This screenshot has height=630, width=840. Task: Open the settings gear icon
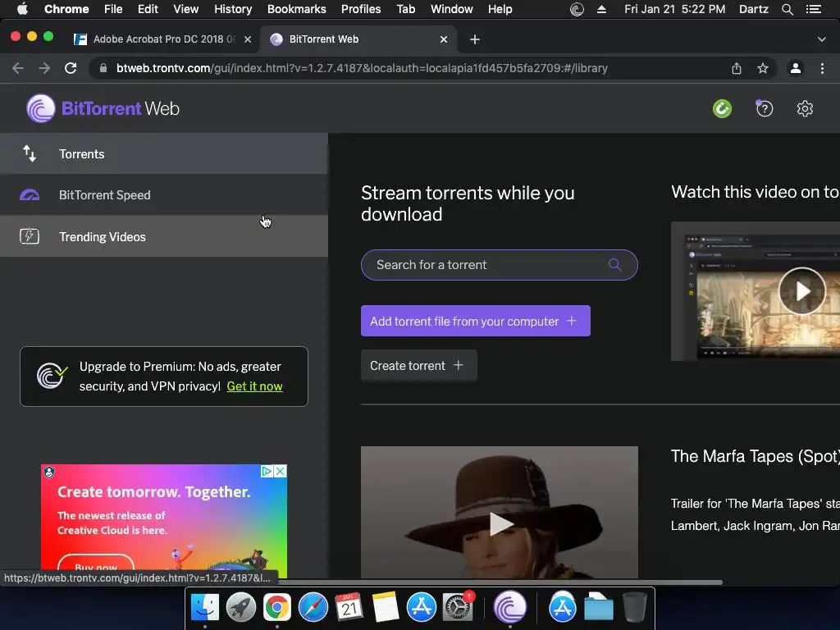click(x=805, y=109)
